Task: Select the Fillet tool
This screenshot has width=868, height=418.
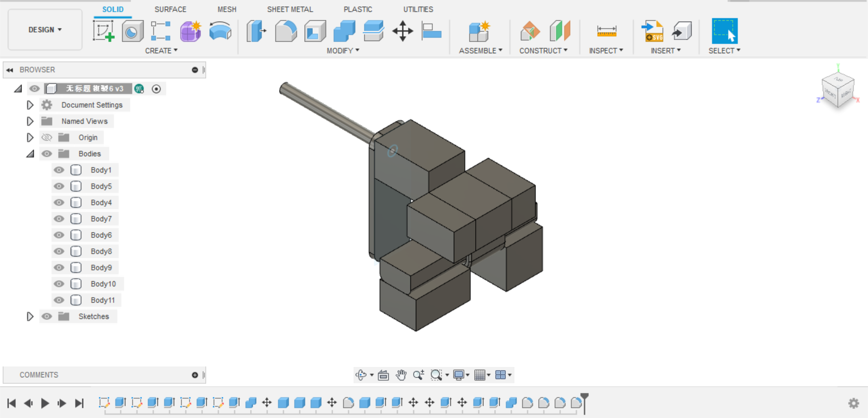Action: (x=286, y=31)
